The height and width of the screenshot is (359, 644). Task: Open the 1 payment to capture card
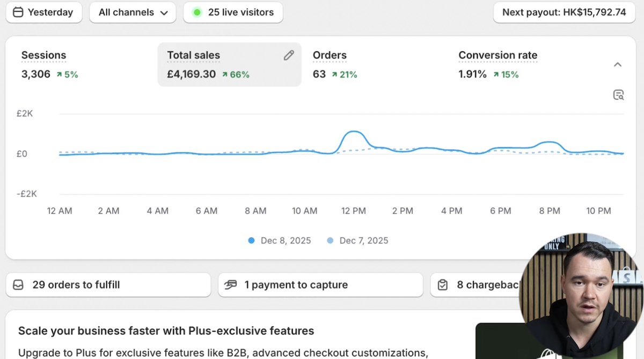pos(320,284)
